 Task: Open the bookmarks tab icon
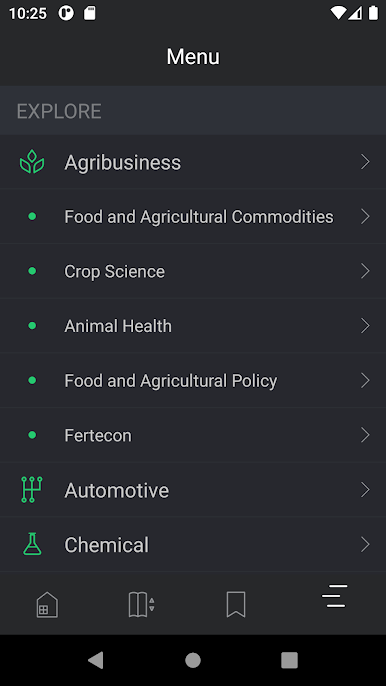[x=236, y=605]
